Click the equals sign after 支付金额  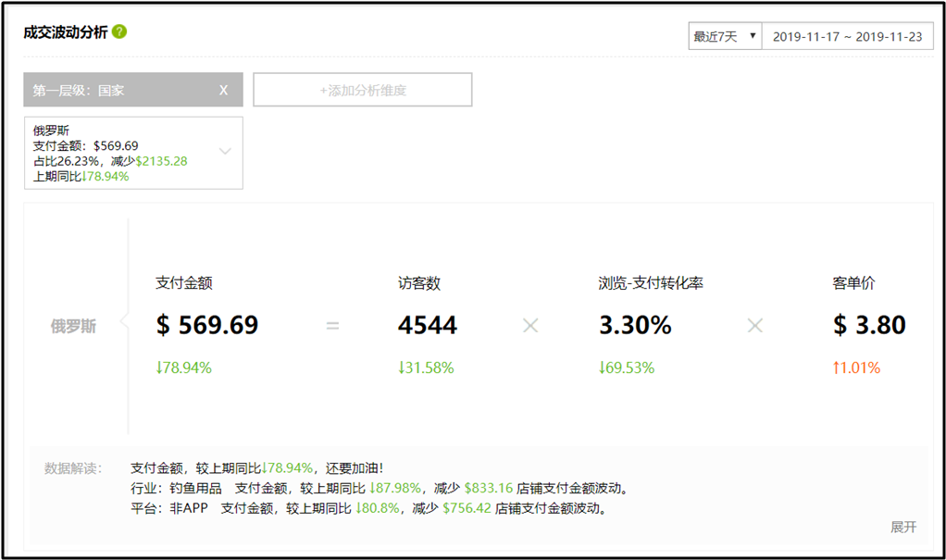pos(332,326)
